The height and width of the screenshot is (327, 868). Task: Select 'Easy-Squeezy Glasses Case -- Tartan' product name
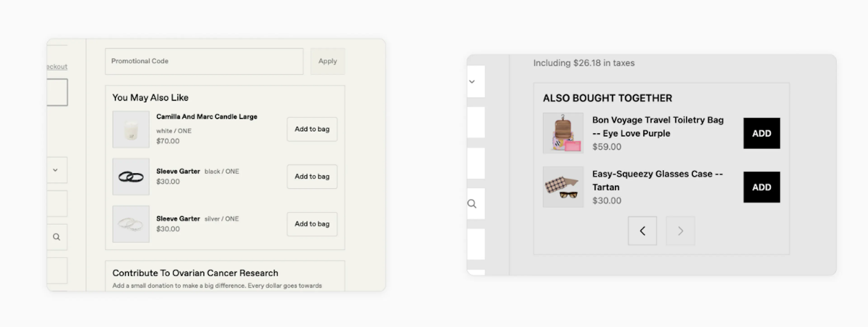657,180
